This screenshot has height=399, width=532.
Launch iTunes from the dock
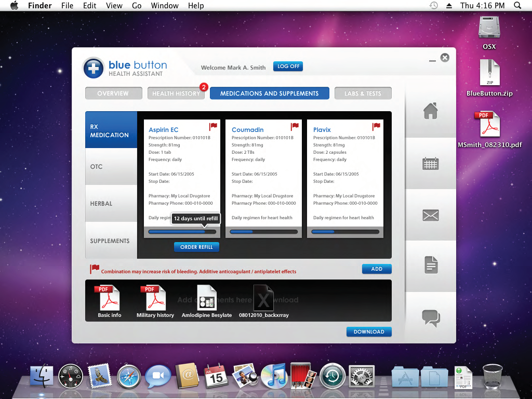coord(274,376)
